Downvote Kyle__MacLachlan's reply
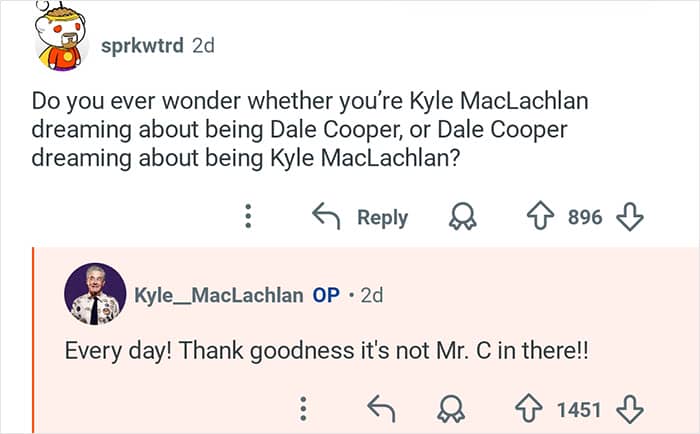Screen dimensions: 700x434 click(x=629, y=409)
